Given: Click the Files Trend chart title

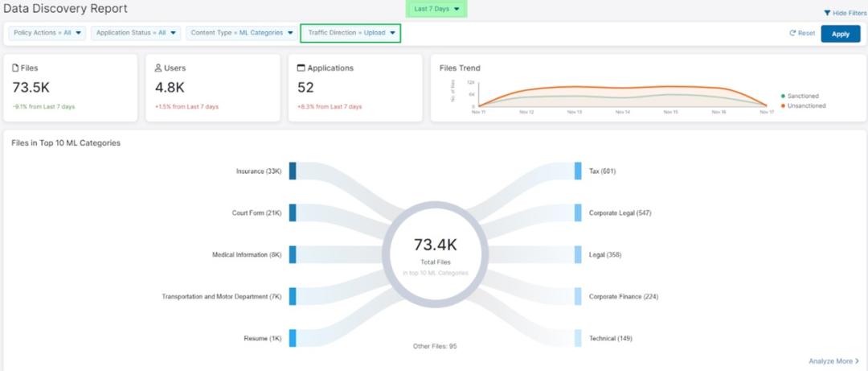Looking at the screenshot, I should click(460, 68).
